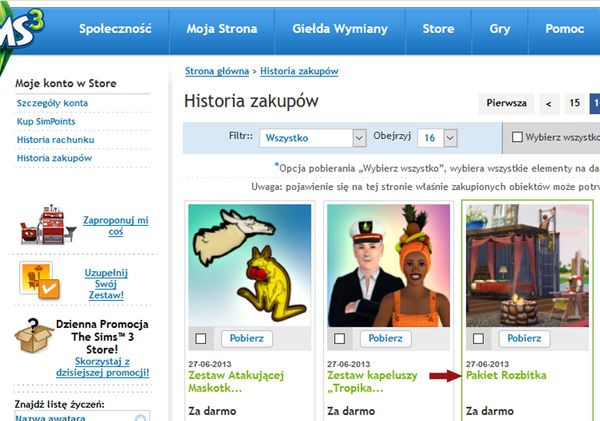Click the Tropika hats set thumbnail
600x421 pixels.
tap(389, 265)
